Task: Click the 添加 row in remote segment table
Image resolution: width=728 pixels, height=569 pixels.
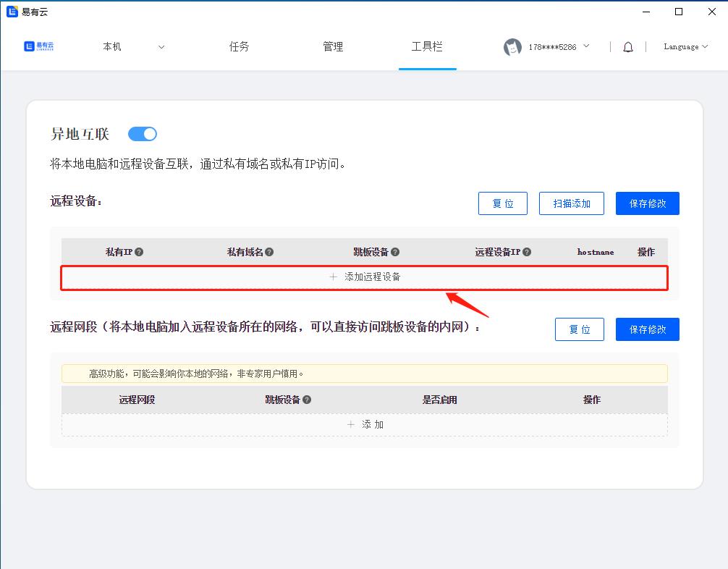Action: pos(365,424)
